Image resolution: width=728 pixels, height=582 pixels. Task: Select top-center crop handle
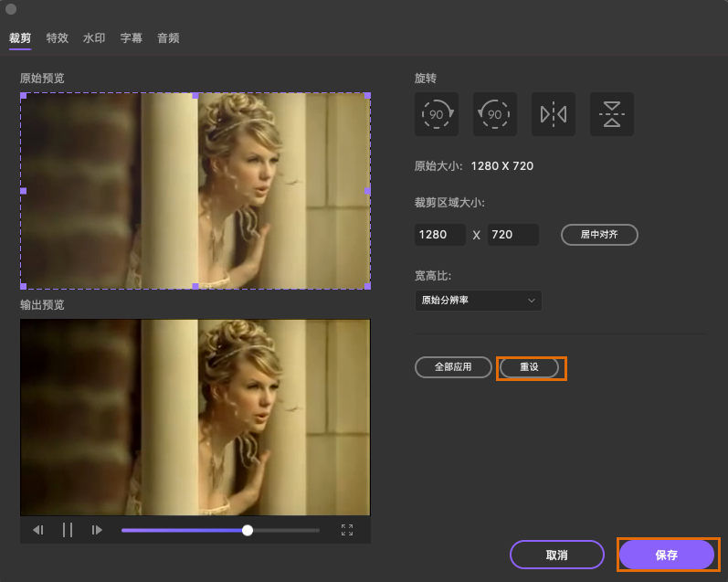[195, 96]
